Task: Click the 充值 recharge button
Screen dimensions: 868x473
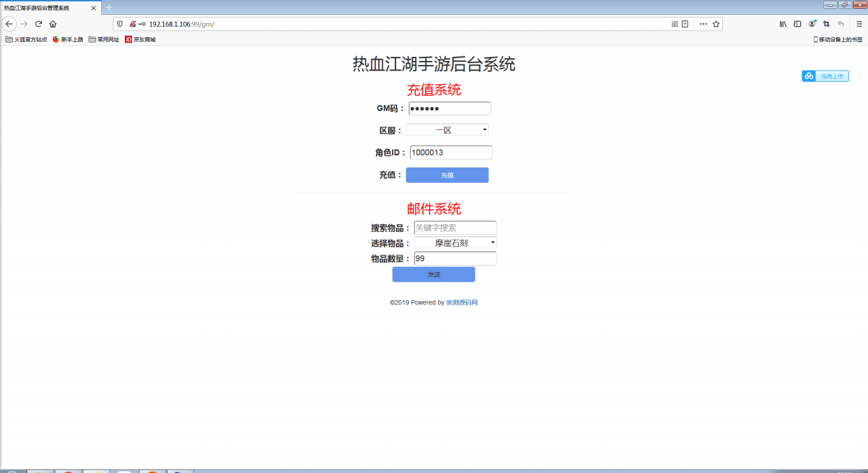Action: pos(447,175)
